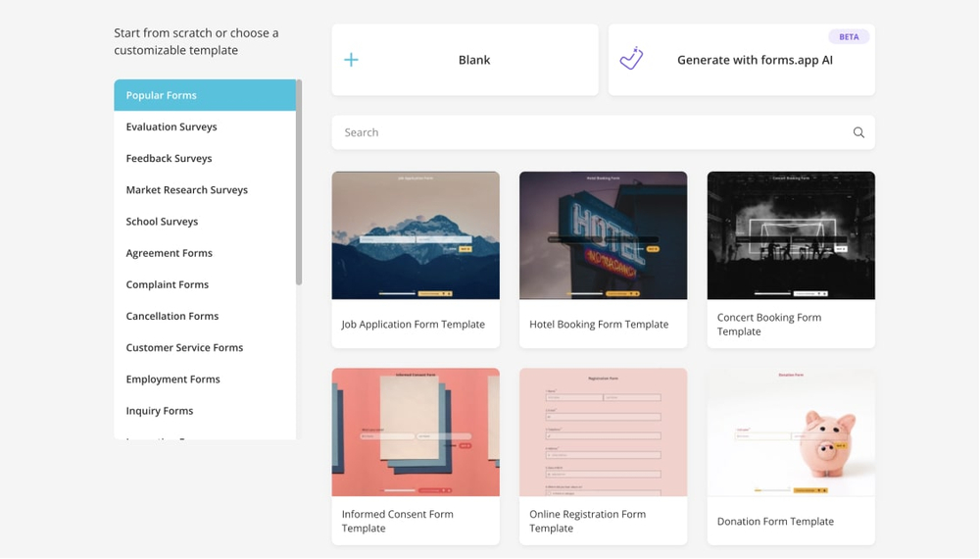The height and width of the screenshot is (559, 980).
Task: Open the Agreement Forms category
Action: (x=169, y=253)
